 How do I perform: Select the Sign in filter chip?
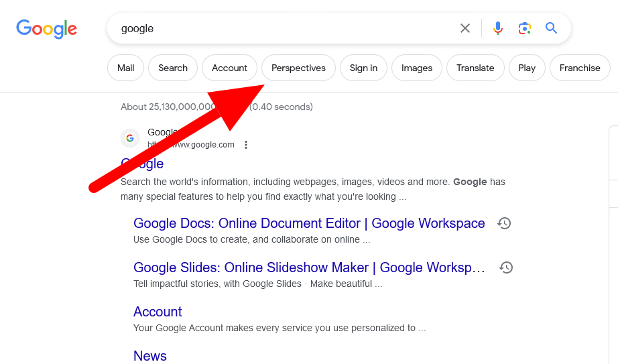363,68
